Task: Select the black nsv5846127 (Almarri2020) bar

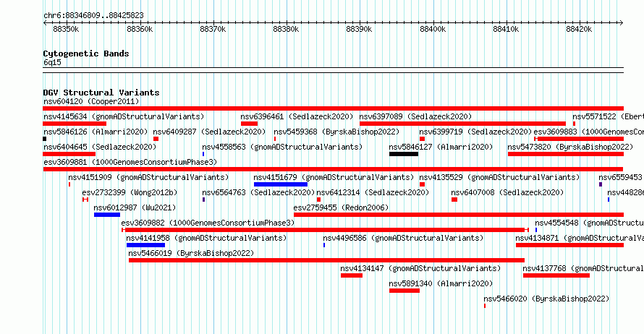Action: [404, 154]
